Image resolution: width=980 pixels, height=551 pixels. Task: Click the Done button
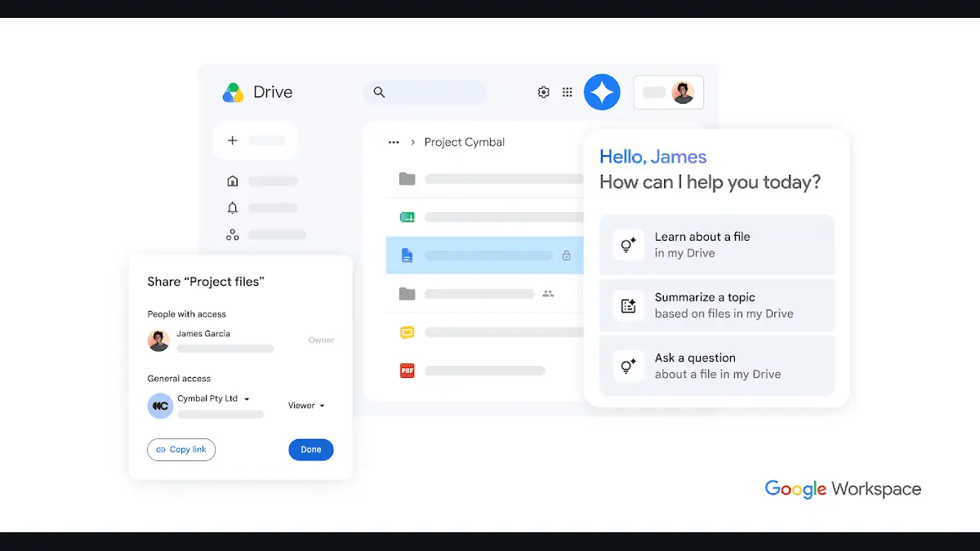click(311, 450)
